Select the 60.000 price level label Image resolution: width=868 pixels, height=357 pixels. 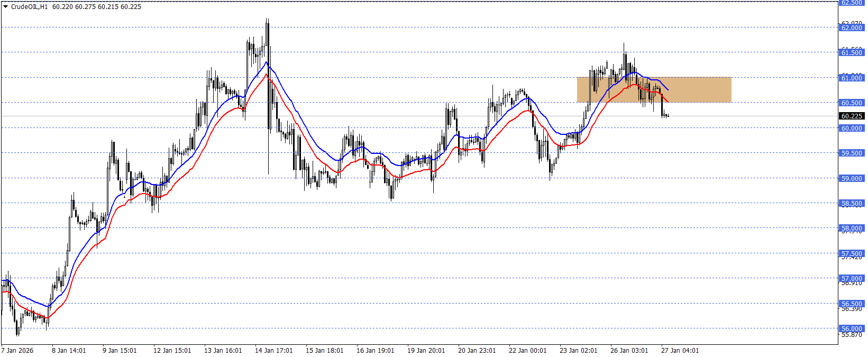(x=852, y=128)
